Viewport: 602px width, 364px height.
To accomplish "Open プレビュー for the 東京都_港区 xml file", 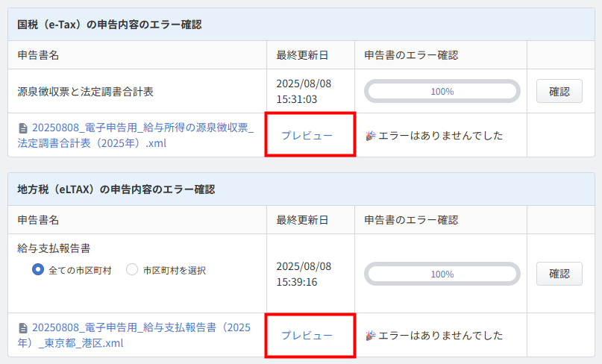I will [x=307, y=336].
